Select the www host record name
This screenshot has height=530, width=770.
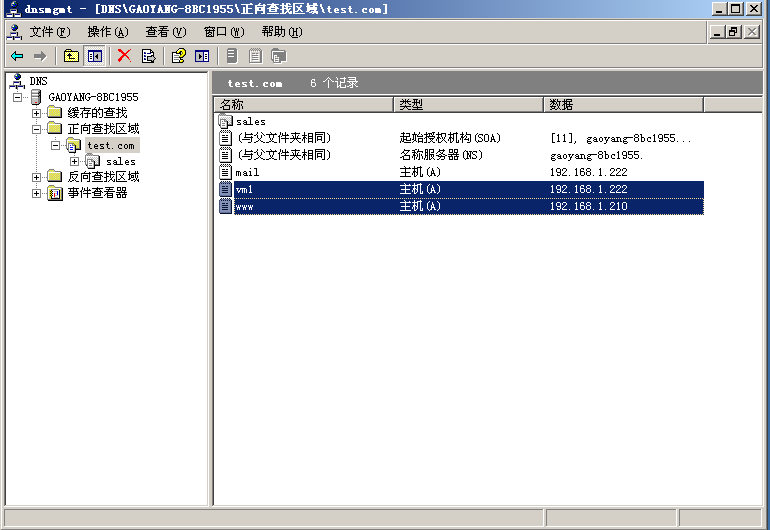[x=244, y=207]
